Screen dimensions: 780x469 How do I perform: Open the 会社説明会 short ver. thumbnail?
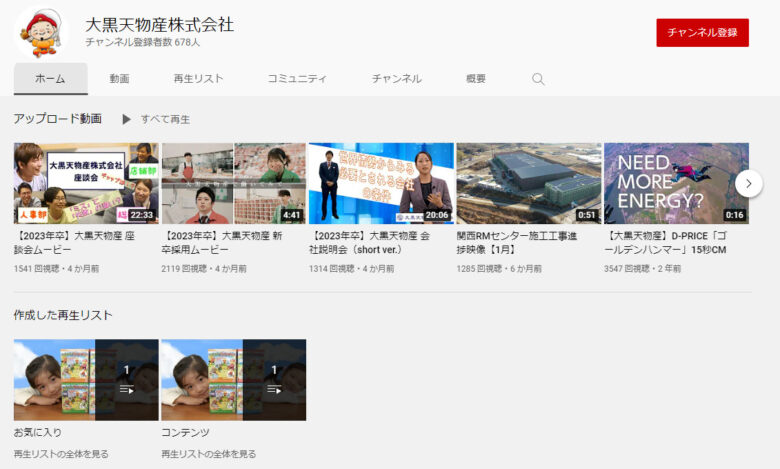click(x=381, y=184)
